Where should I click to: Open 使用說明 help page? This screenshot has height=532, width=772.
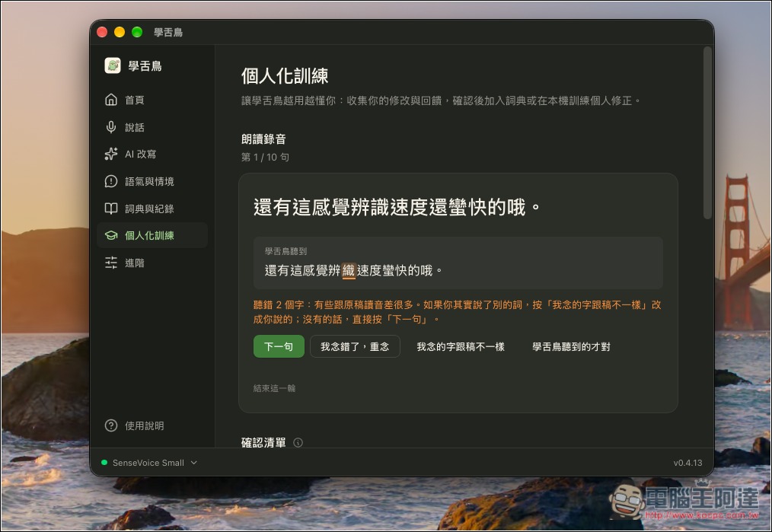pos(152,425)
